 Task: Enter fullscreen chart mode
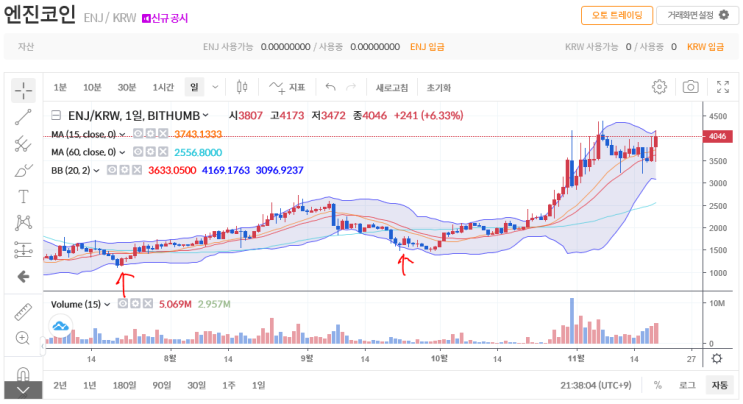pos(723,87)
